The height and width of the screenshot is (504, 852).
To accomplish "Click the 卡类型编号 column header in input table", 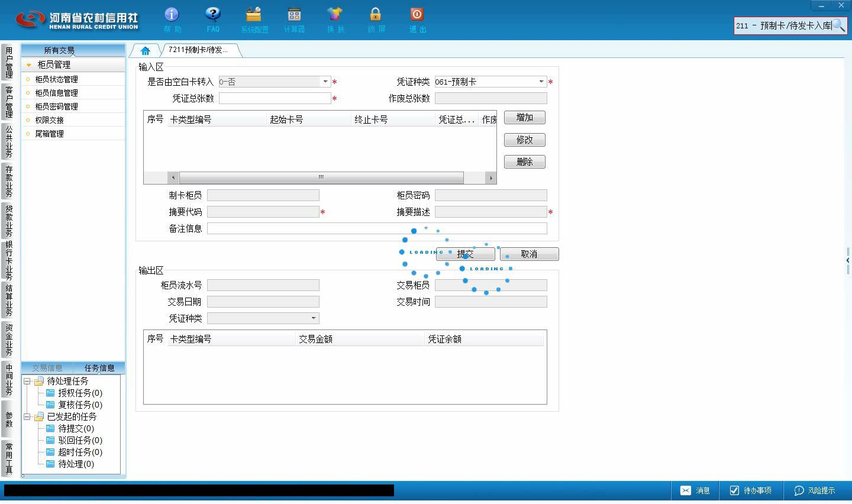I will click(217, 119).
